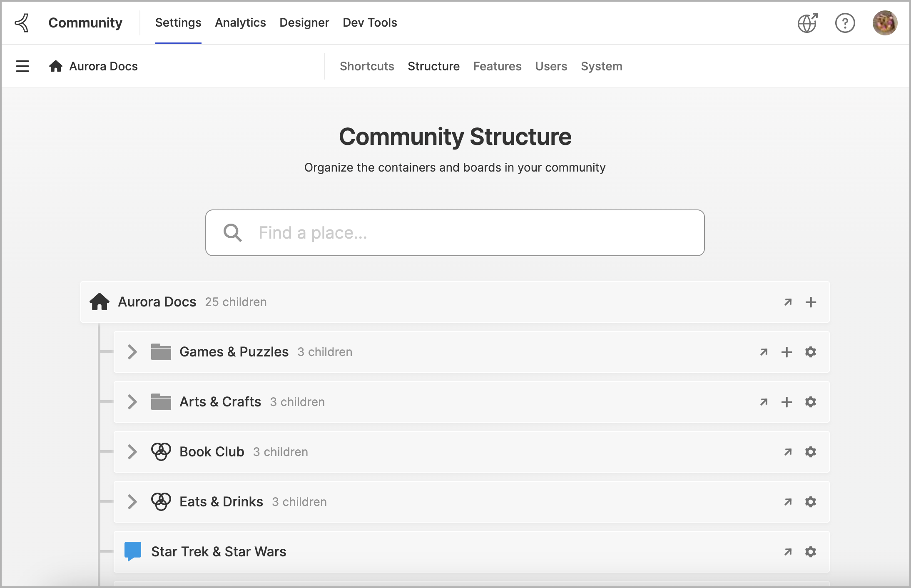The height and width of the screenshot is (588, 911).
Task: Open the Users section tab
Action: click(x=551, y=66)
